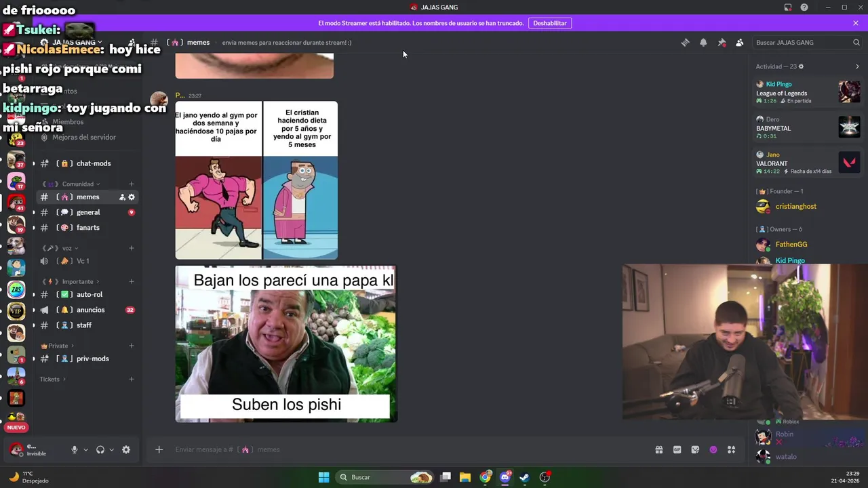Viewport: 868px width, 488px height.
Task: Open the apps launcher icon
Action: [731, 449]
